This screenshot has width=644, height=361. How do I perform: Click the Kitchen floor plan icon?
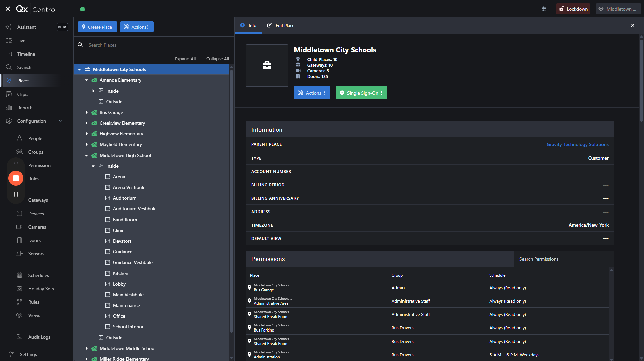[108, 273]
